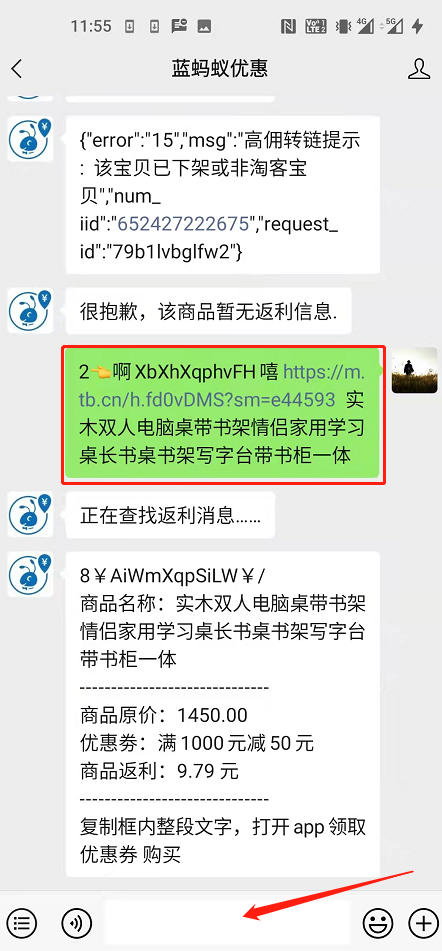Tap the 很抱歉，该商品暂无返利信息 message bubble
Image resolution: width=442 pixels, height=951 pixels.
(x=209, y=312)
